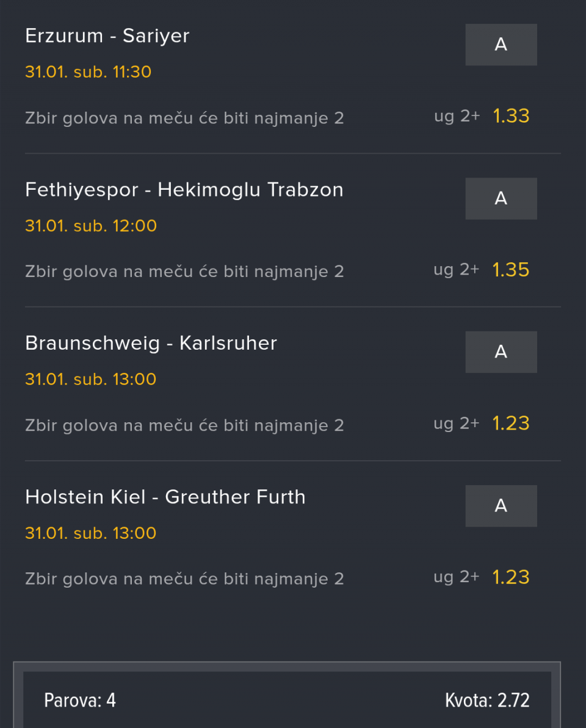Open the Erzurum - Sariyer match title
The image size is (586, 728).
(x=107, y=36)
